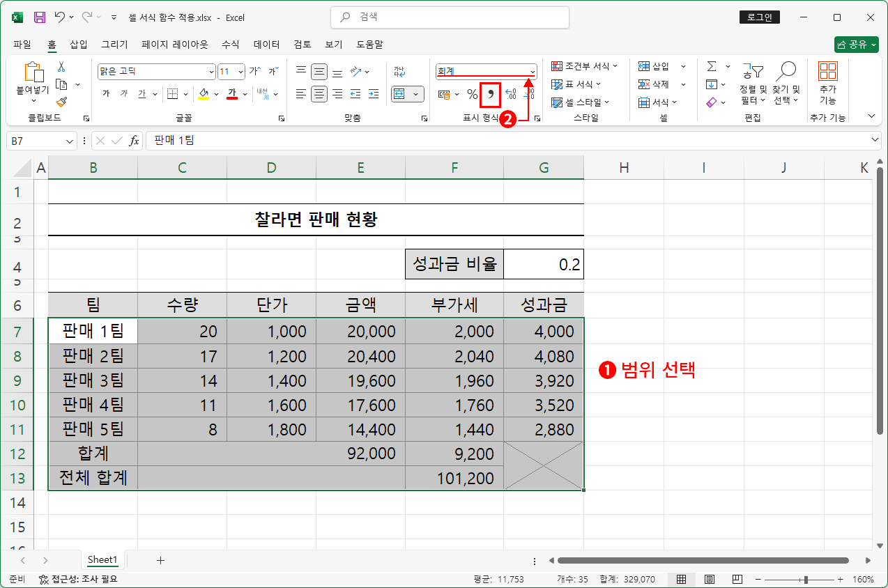The height and width of the screenshot is (588, 888).
Task: Open the font color dropdown arrow
Action: 245,94
